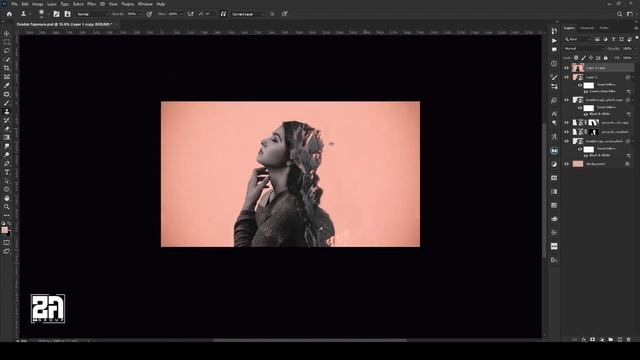Toggle lock image pixels
Viewport: 640px width, 360px height.
point(583,58)
